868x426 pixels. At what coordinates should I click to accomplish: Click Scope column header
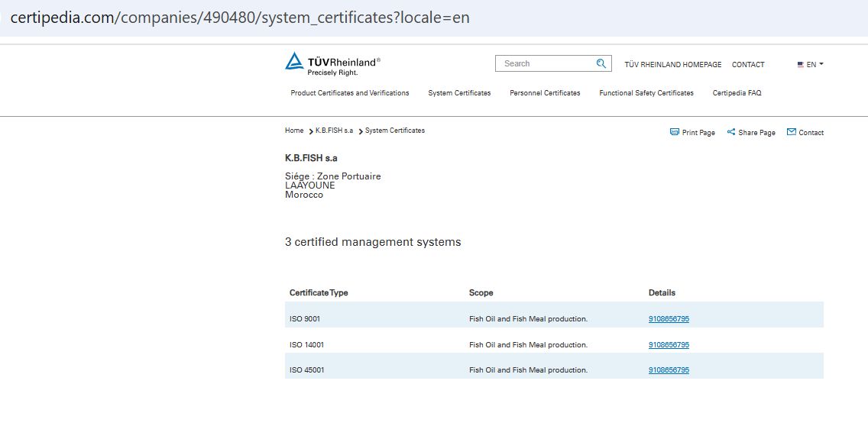[481, 292]
